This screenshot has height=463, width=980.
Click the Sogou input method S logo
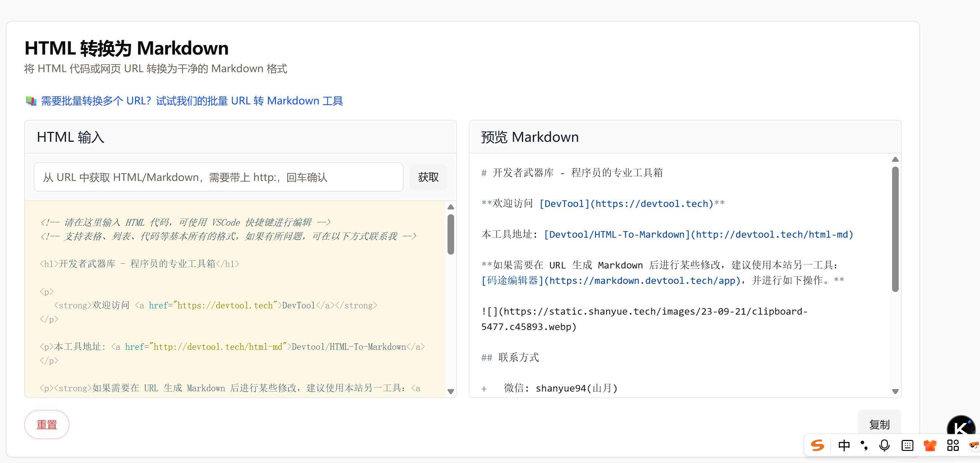click(x=817, y=445)
